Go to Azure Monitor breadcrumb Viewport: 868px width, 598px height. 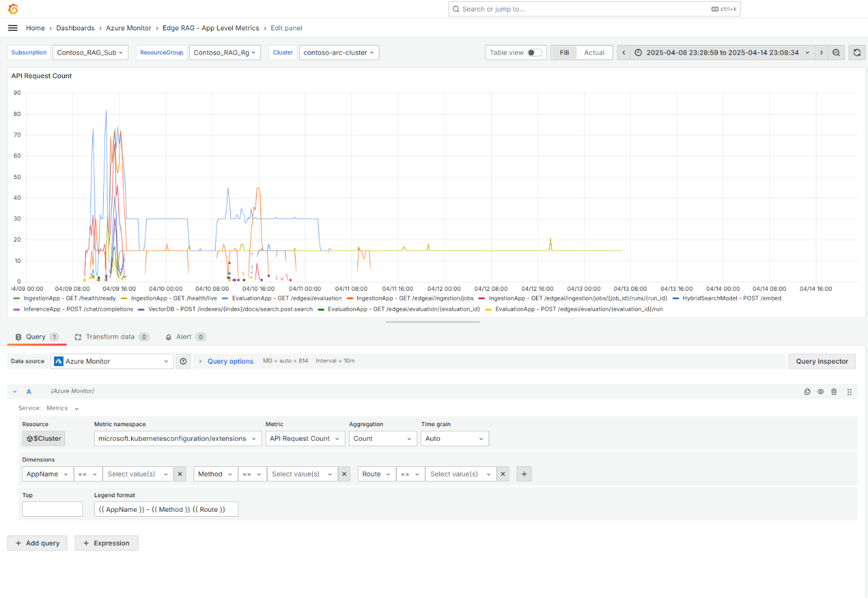point(129,28)
